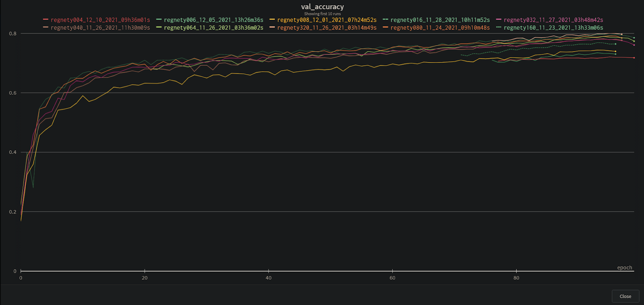This screenshot has width=644, height=305.
Task: Click the 80 tick on epoch axis
Action: [x=516, y=278]
